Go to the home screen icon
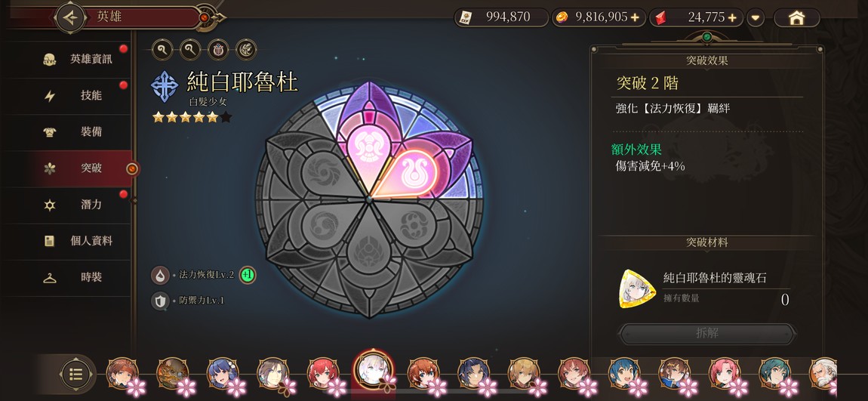This screenshot has height=401, width=868. click(796, 17)
